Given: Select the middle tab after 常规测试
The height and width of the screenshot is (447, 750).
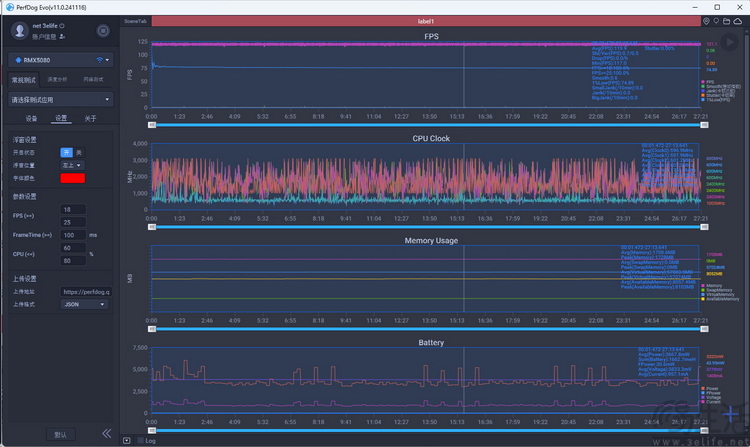Looking at the screenshot, I should (x=57, y=80).
